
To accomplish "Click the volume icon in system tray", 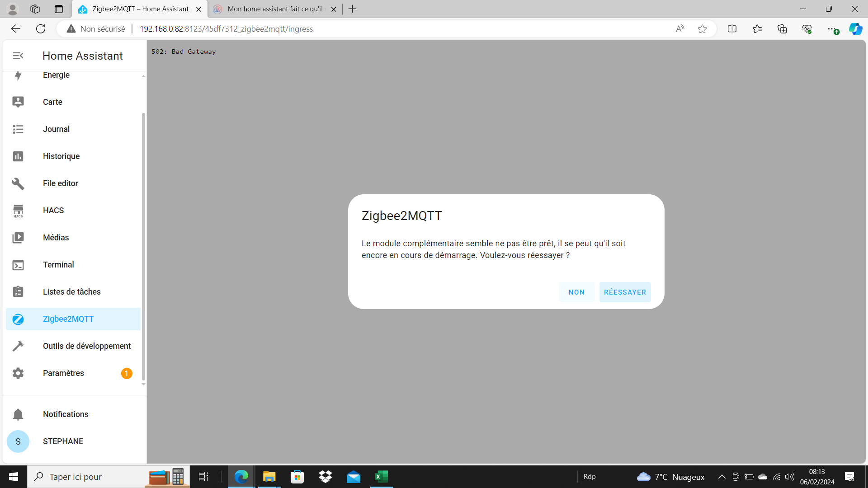I will coord(790,477).
